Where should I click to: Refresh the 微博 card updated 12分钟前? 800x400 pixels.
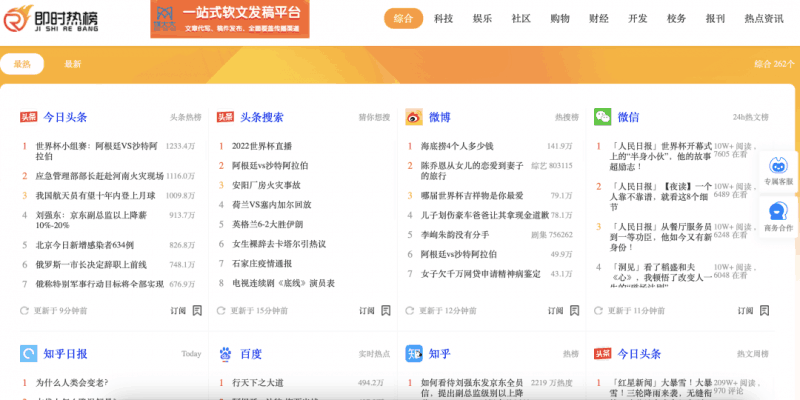pyautogui.click(x=409, y=310)
